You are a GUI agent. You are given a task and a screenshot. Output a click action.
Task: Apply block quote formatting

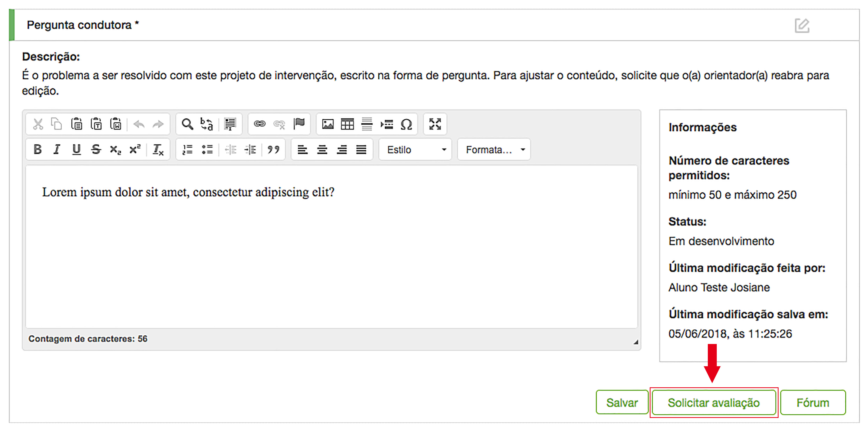273,149
